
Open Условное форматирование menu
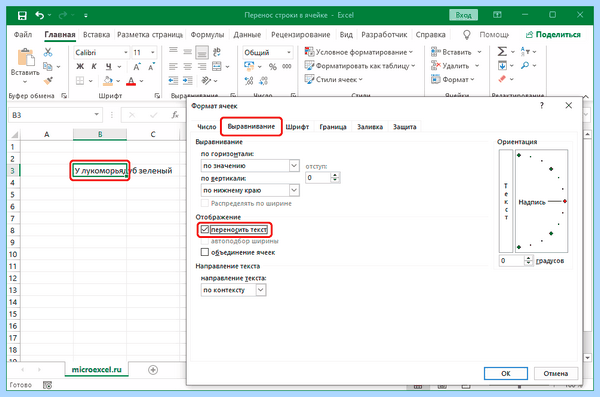(359, 52)
